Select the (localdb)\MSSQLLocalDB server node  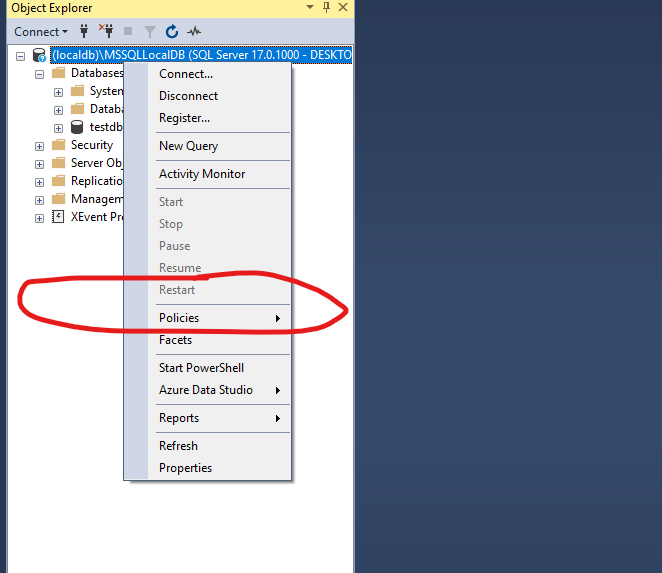tap(200, 55)
